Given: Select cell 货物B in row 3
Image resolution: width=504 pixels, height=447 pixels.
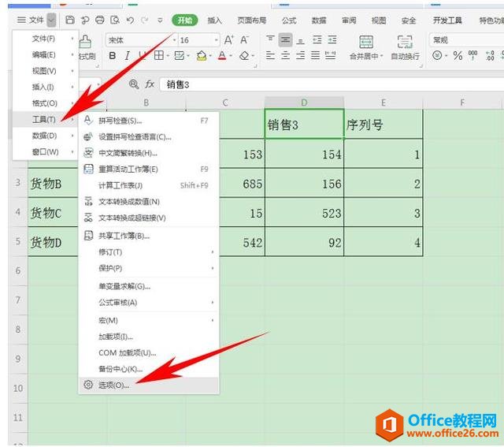Looking at the screenshot, I should pos(53,183).
